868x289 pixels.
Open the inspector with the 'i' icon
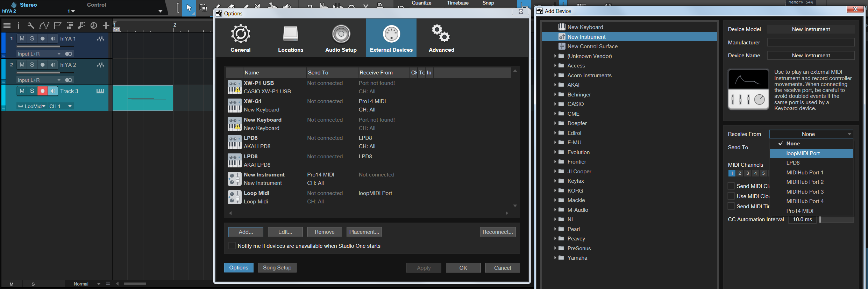pos(19,26)
